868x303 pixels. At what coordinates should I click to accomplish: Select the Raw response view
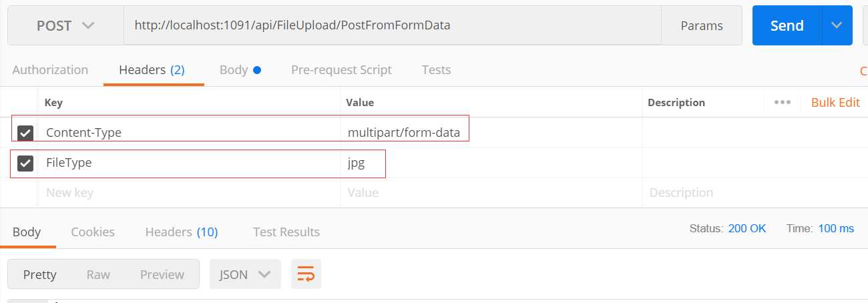tap(98, 274)
